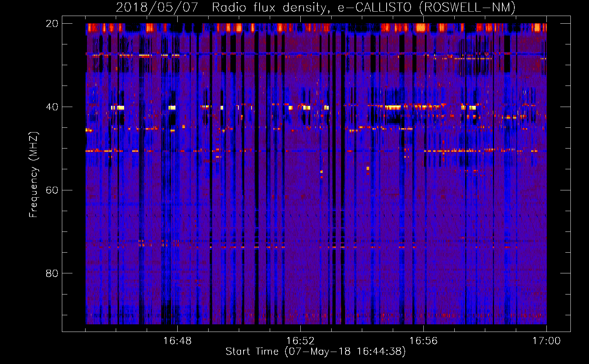Image resolution: width=589 pixels, height=364 pixels.
Task: Click the plot title naming e-CALLISTO (ROSWELL-NM)
Action: pos(316,8)
